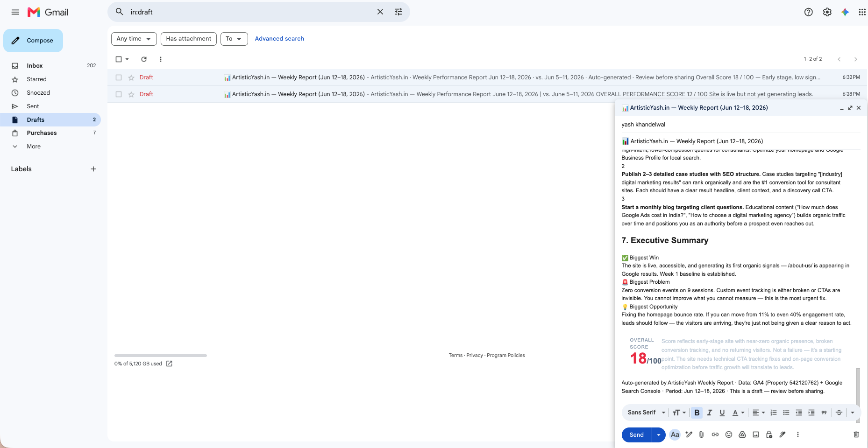Toggle the Aa formatting options button

(675, 435)
